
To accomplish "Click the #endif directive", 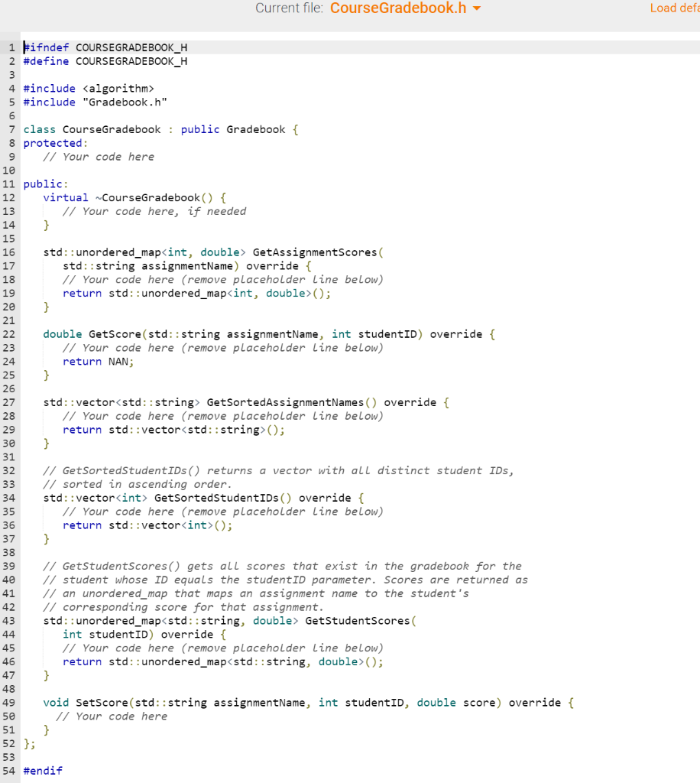I will 42,770.
